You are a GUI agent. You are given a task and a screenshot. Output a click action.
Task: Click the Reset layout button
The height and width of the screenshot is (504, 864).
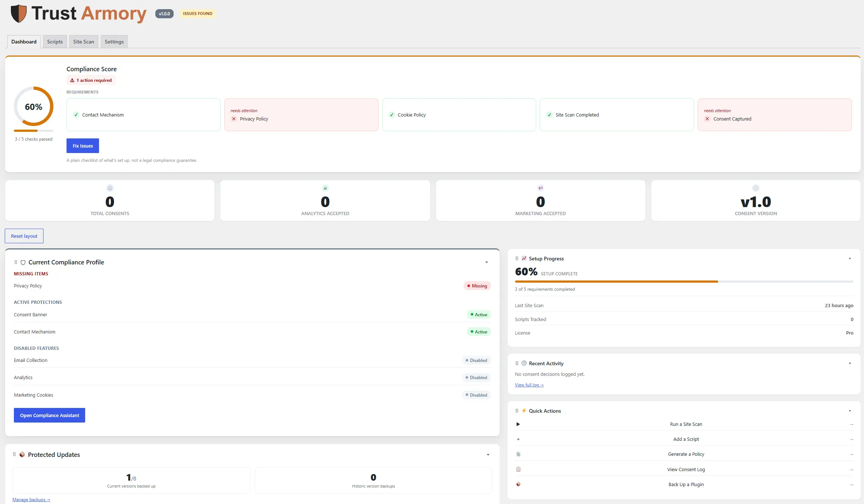click(x=24, y=236)
